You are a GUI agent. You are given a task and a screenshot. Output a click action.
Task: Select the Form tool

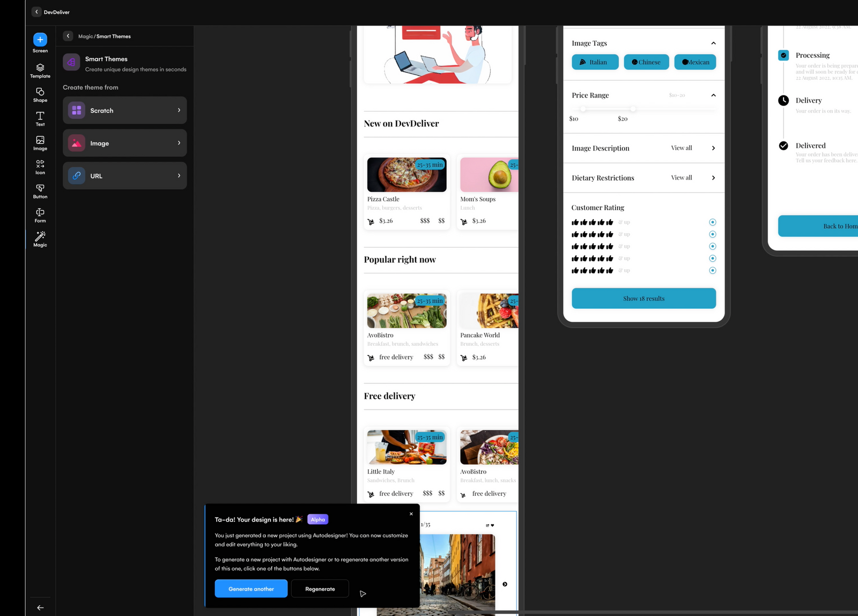(x=40, y=215)
